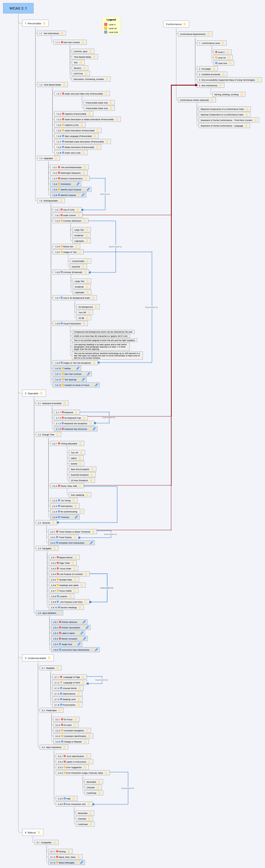Select the 3.1.1 Language of Page topic
The image size is (265, 868).
point(69,677)
